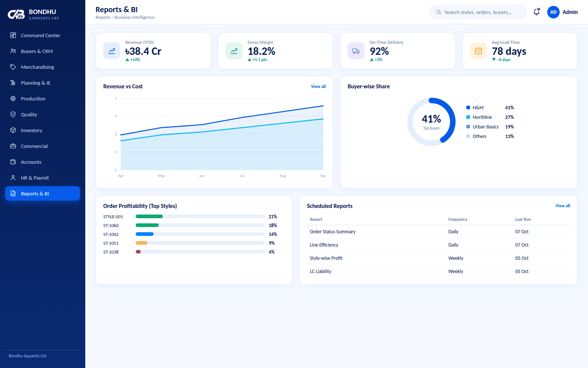The image size is (588, 368).
Task: Click the Revenue trend chart icon
Action: coord(112,51)
